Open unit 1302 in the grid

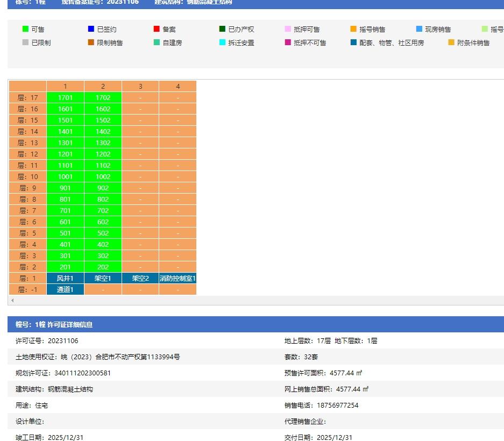[103, 143]
